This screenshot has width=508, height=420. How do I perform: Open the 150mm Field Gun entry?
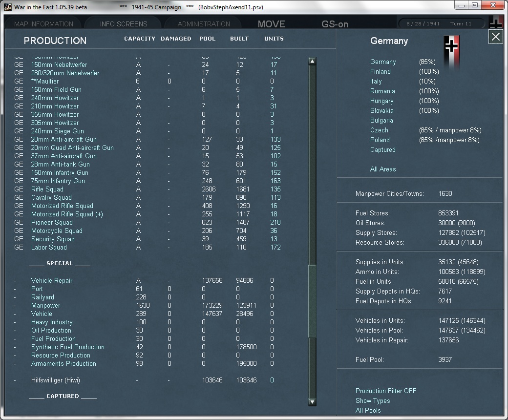point(56,89)
